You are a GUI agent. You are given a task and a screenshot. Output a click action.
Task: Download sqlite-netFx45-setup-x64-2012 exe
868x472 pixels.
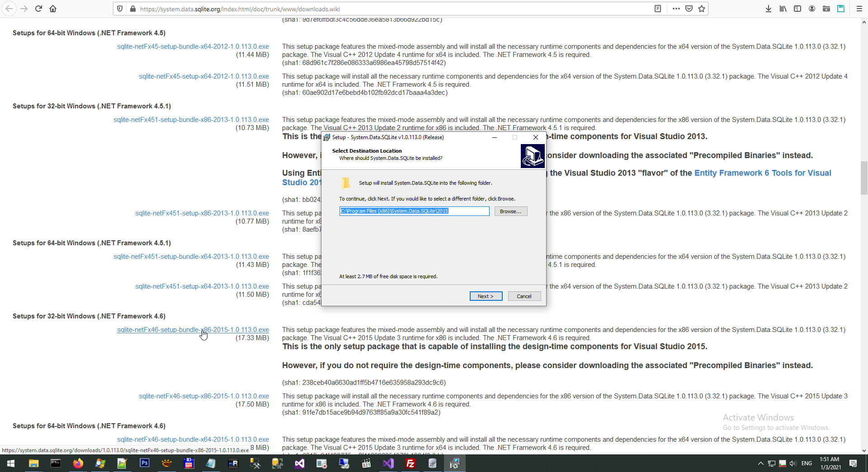coord(204,76)
